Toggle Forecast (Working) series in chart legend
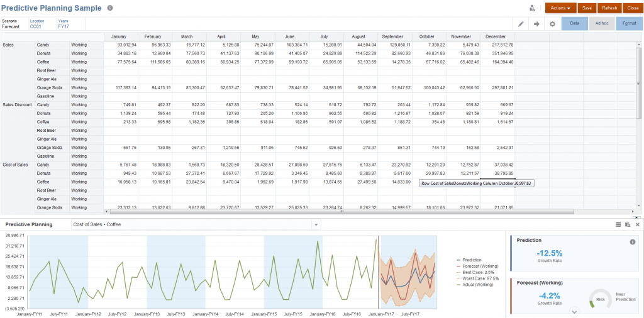 (480, 266)
